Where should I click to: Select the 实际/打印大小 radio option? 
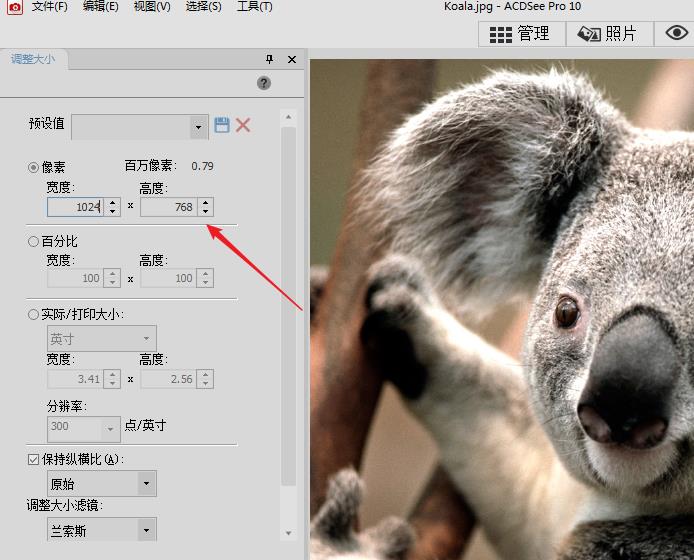click(33, 315)
